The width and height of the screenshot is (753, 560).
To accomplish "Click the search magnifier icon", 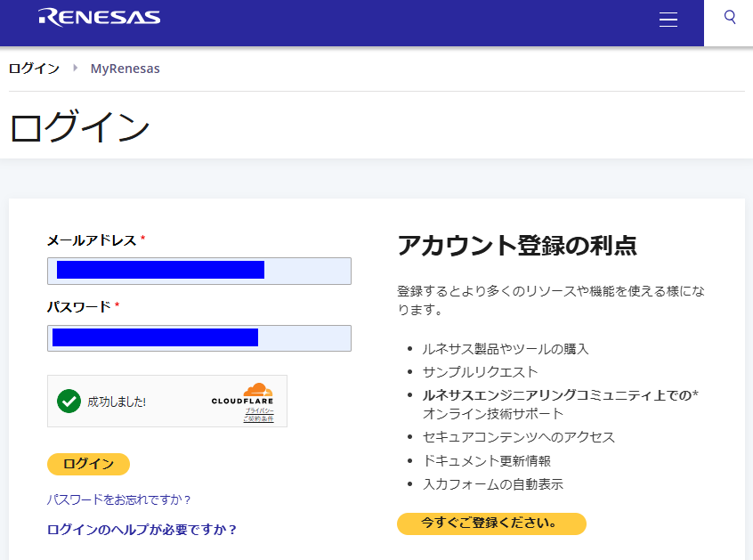I will click(730, 18).
